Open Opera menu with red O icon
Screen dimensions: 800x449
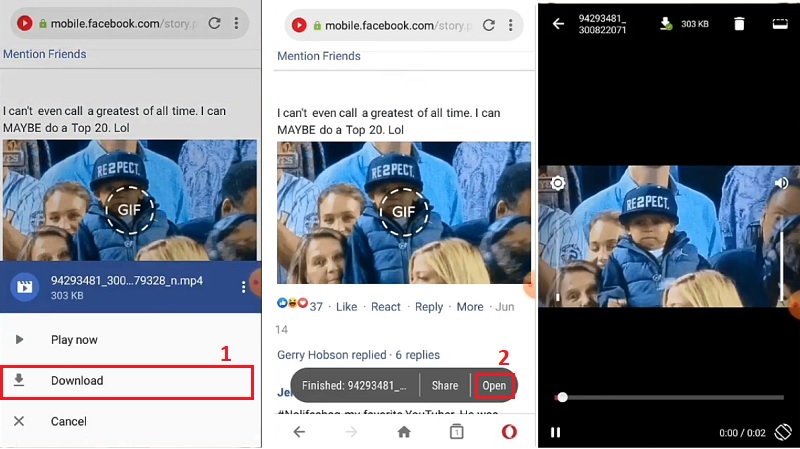pos(509,432)
